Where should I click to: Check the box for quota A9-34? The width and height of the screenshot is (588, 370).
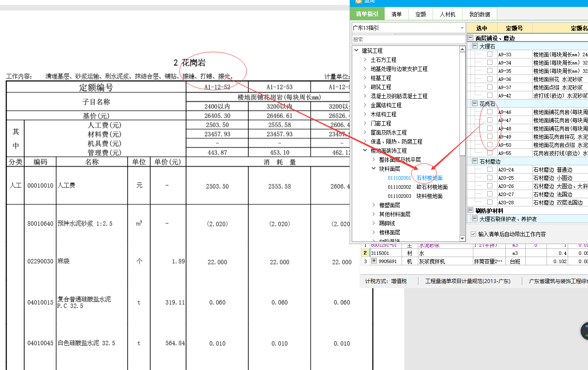489,63
